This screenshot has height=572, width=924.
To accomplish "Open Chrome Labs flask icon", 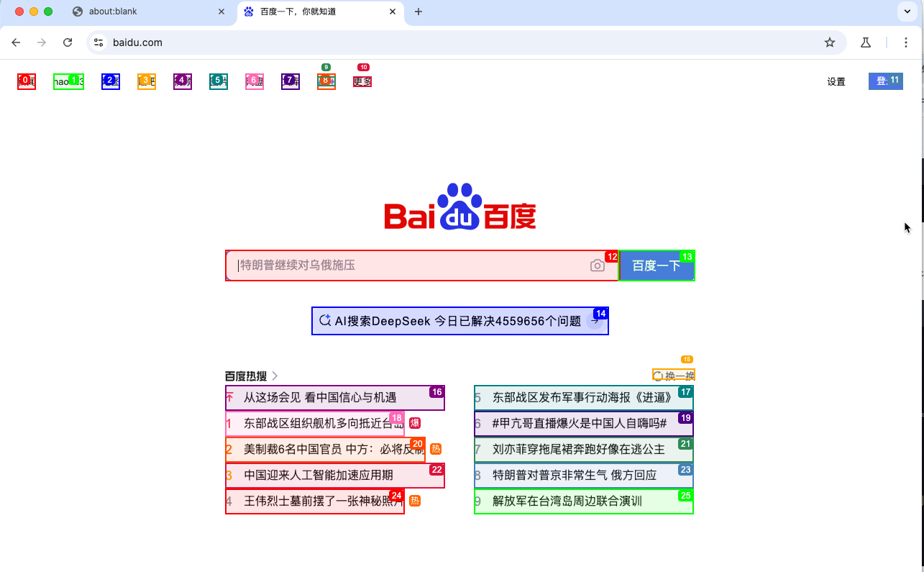I will [866, 42].
